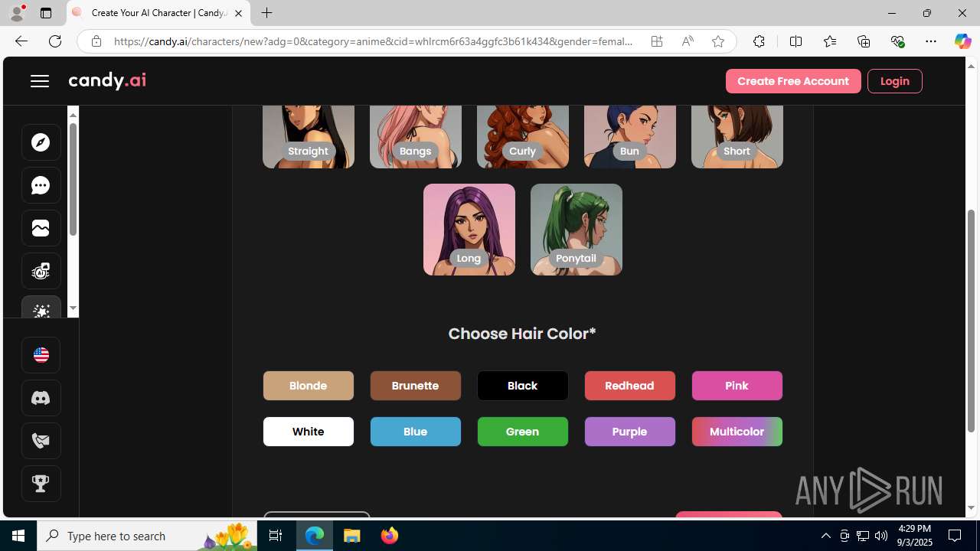Click the candy.ai logo
This screenshot has height=551, width=980.
point(107,80)
